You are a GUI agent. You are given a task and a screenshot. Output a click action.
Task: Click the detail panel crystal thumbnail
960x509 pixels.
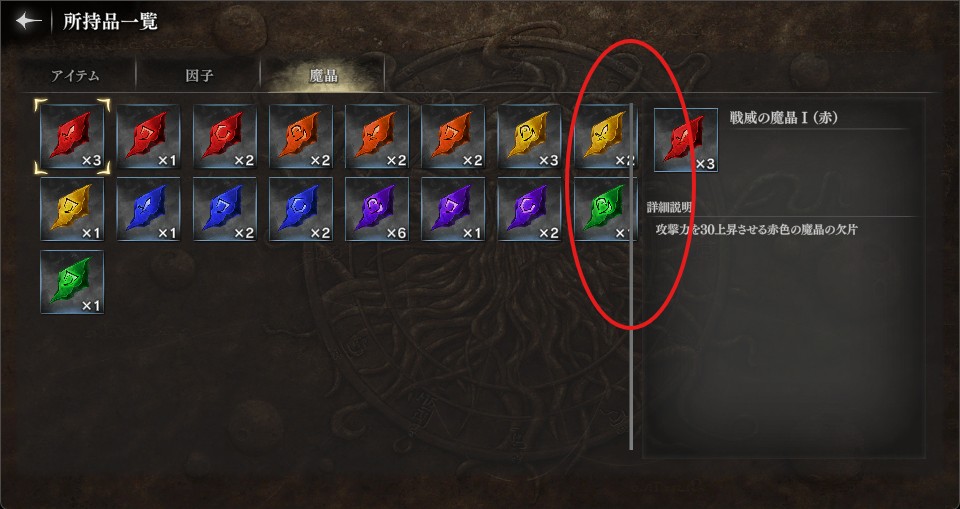(x=686, y=140)
